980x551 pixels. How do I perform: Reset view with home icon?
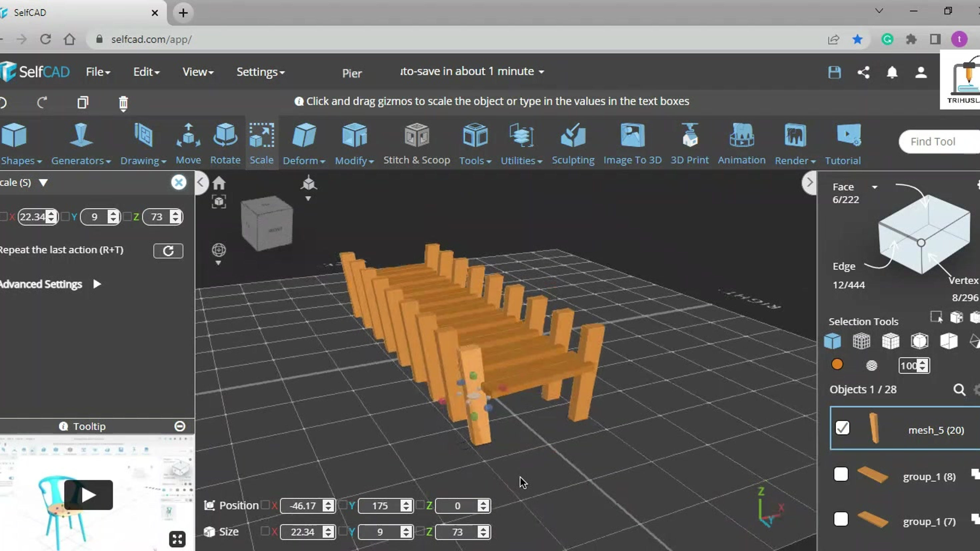click(x=219, y=183)
